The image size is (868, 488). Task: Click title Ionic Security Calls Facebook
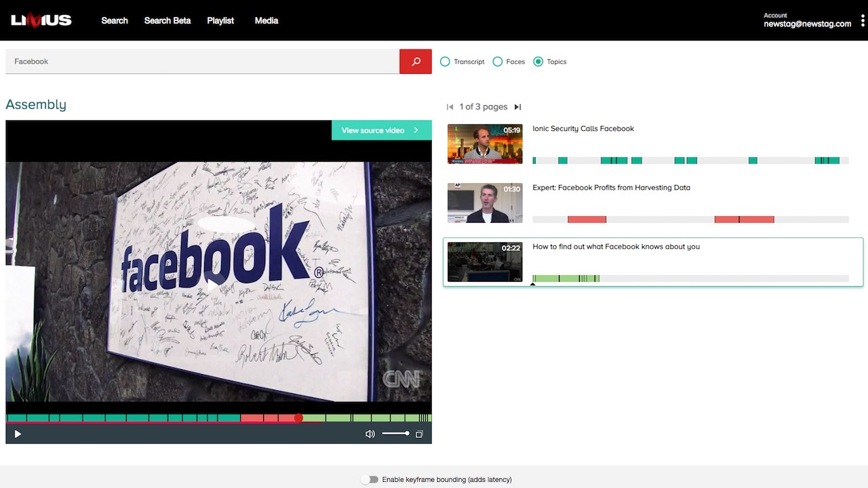pos(583,129)
